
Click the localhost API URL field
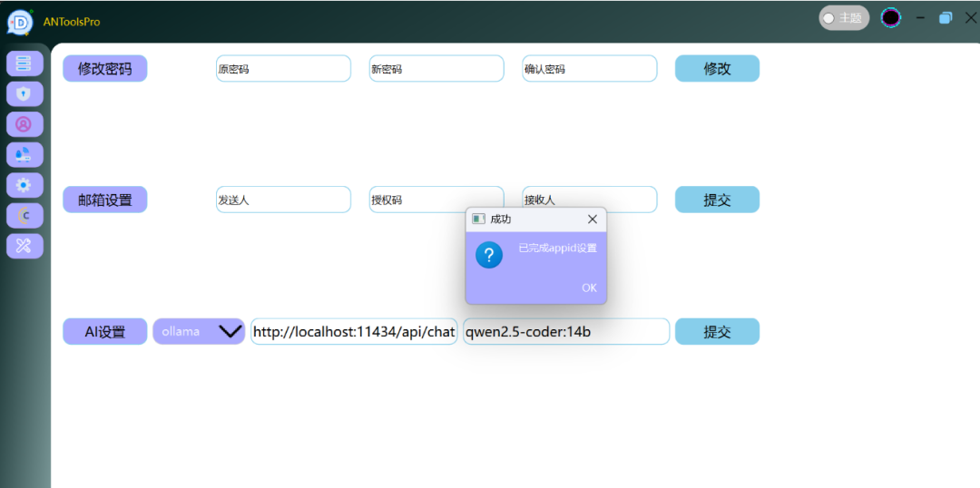[355, 332]
